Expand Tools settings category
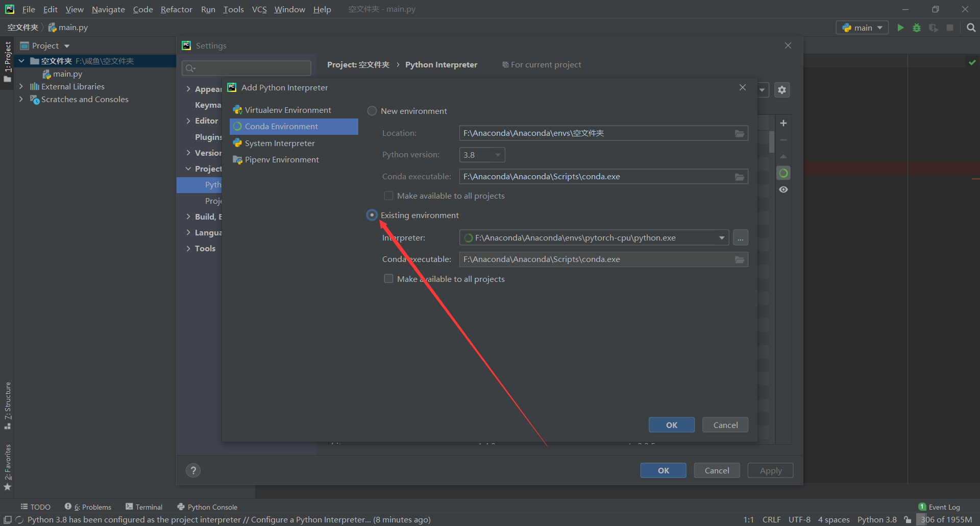980x526 pixels. [x=188, y=249]
